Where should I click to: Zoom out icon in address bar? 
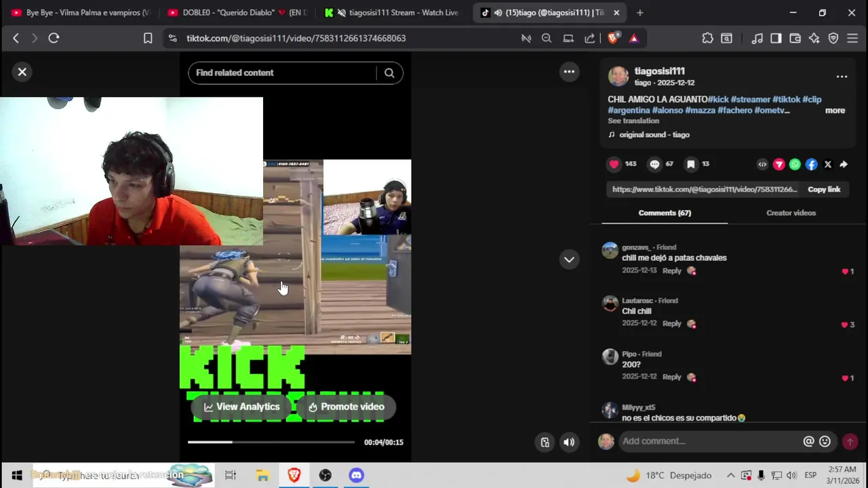pos(547,39)
